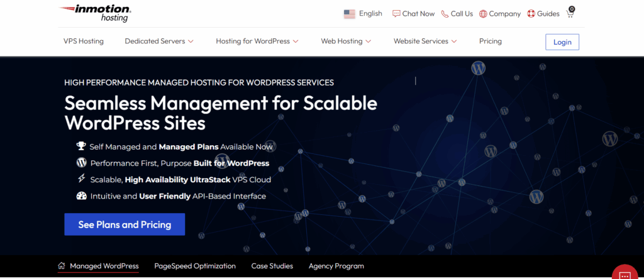Select English language option

(x=370, y=14)
